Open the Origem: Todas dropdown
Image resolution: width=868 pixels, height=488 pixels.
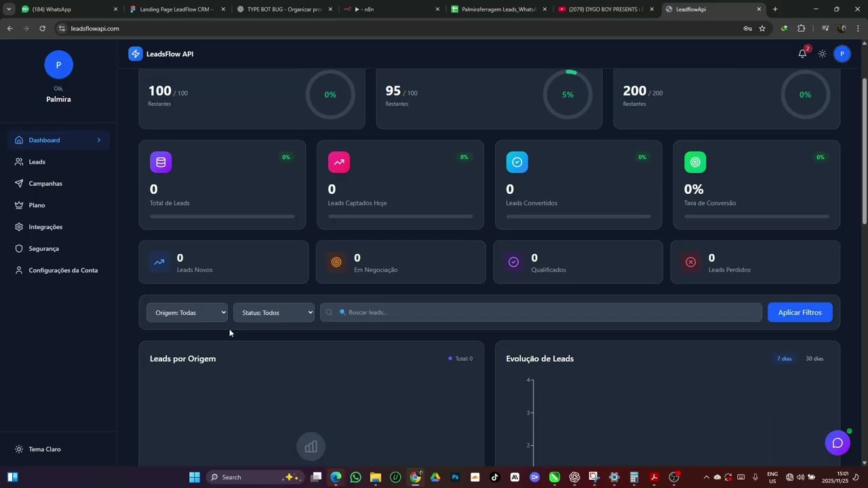click(x=187, y=312)
